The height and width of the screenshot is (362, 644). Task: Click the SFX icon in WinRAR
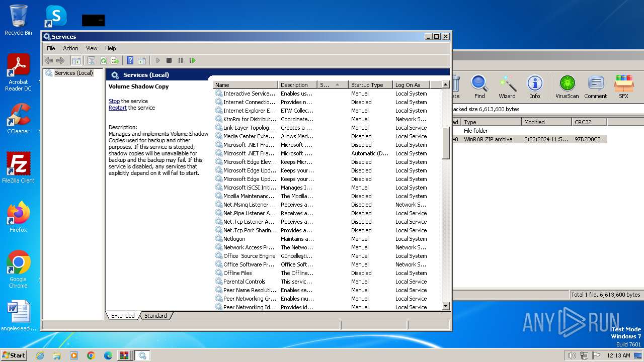[x=623, y=87]
